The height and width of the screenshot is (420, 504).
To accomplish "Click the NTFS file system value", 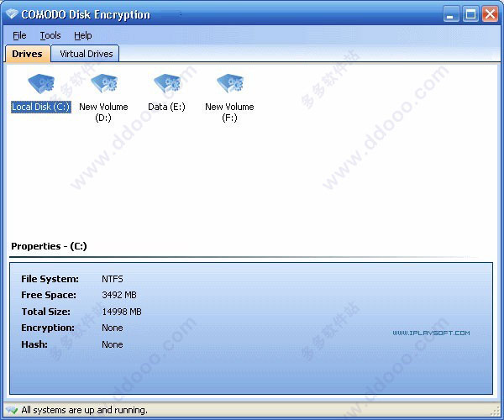I will 113,279.
